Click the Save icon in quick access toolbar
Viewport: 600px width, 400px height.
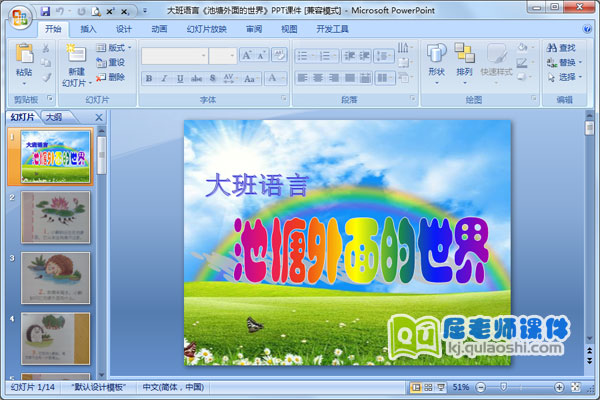click(45, 10)
